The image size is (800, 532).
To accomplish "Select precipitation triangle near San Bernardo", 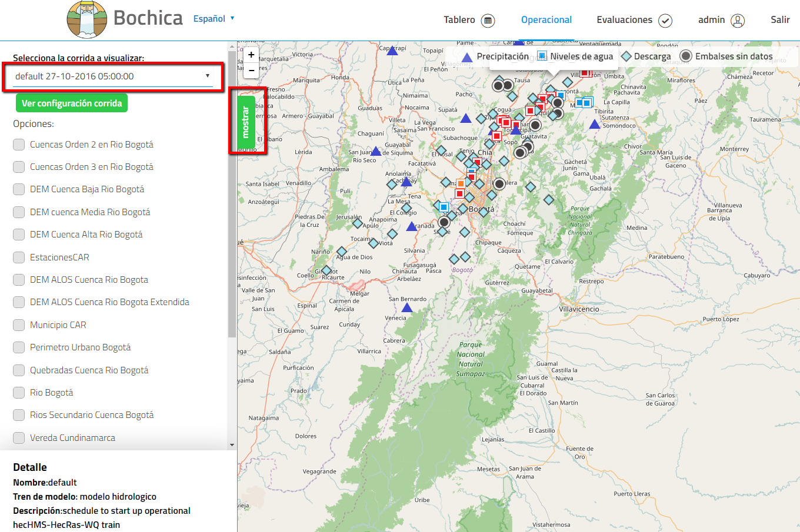I will click(x=406, y=307).
